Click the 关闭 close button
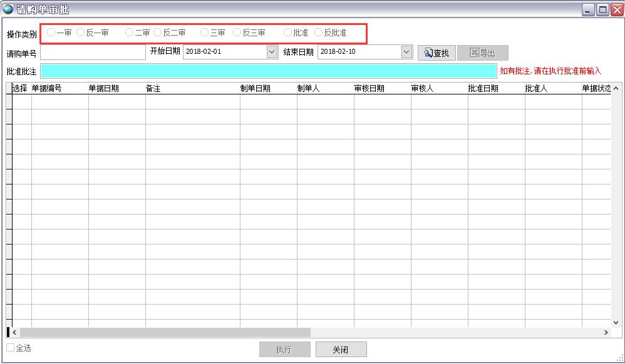 pyautogui.click(x=341, y=349)
